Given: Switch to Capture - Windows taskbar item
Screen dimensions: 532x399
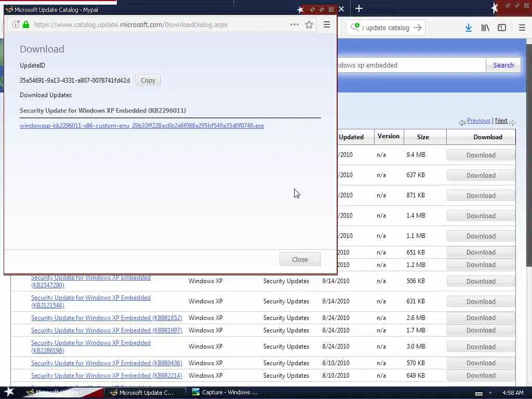Looking at the screenshot, I should pyautogui.click(x=225, y=392).
